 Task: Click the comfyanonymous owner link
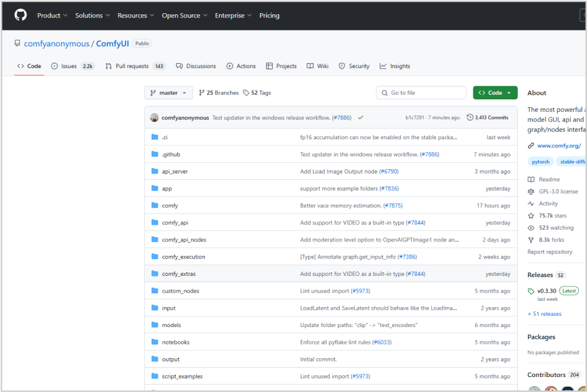click(x=57, y=44)
